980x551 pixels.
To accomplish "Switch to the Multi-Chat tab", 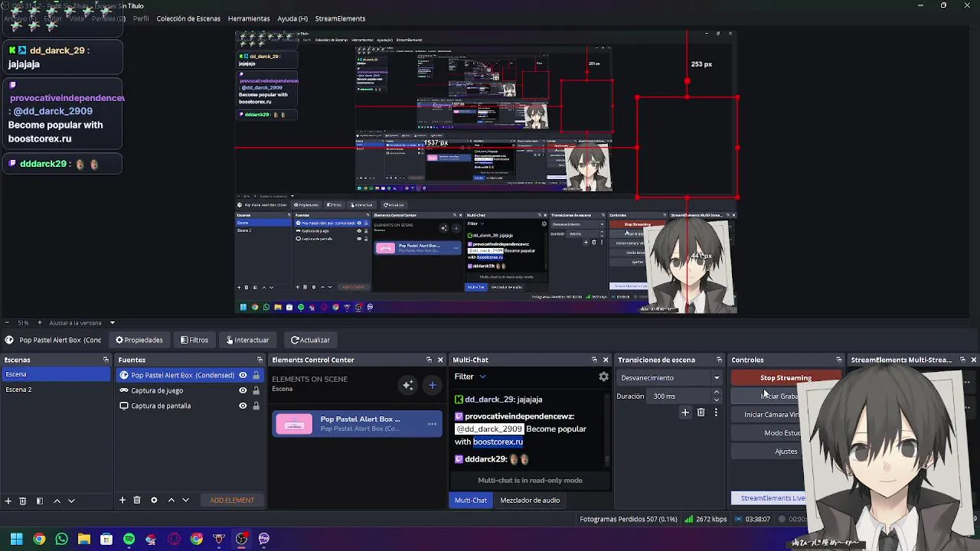I will pos(471,500).
